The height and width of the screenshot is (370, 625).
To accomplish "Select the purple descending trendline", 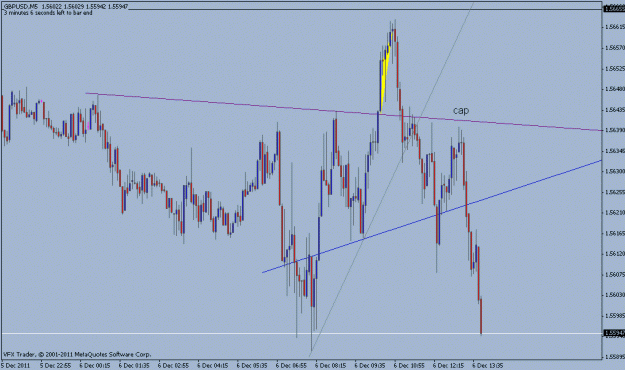I will [343, 112].
